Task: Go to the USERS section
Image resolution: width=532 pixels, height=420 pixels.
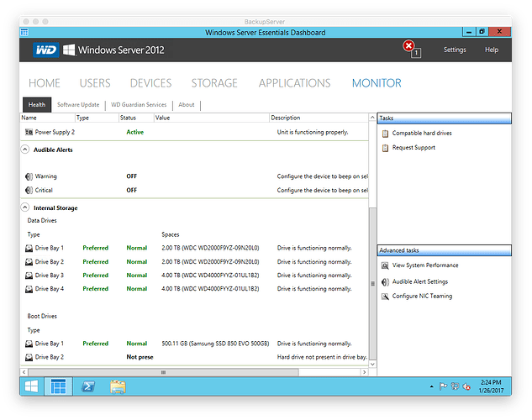Action: click(x=95, y=83)
